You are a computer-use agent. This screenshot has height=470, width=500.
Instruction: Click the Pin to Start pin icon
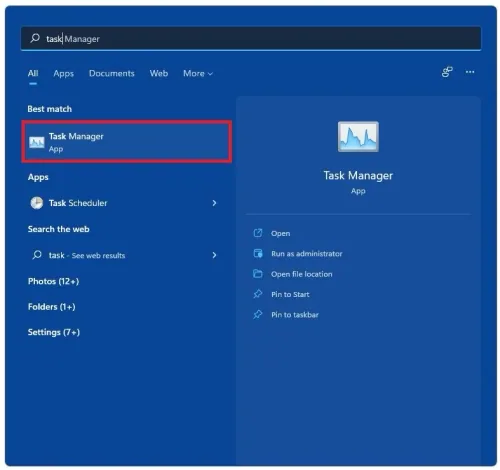258,294
